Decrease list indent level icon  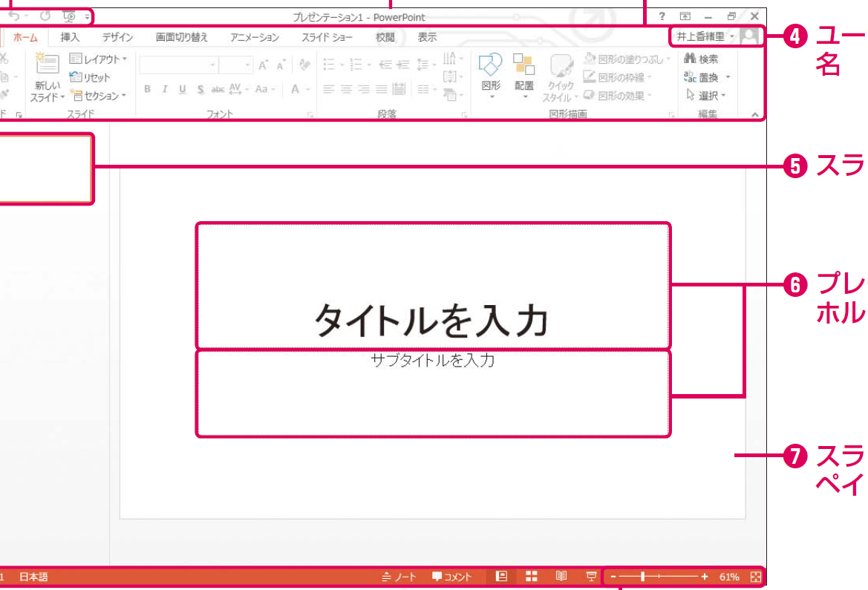(x=385, y=65)
